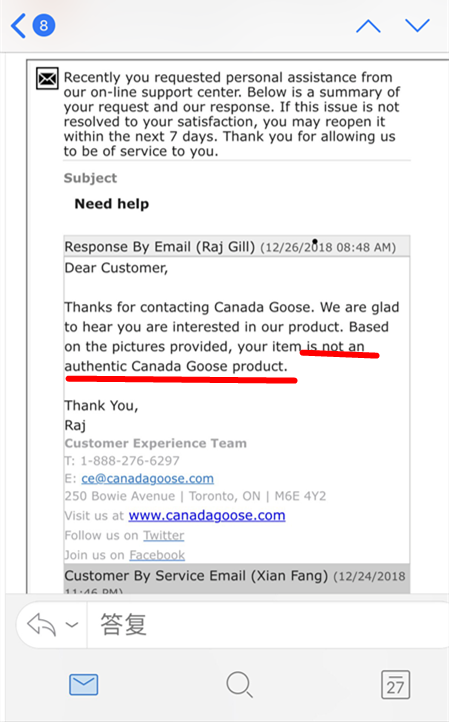Jump to next message with down arrow
This screenshot has height=722, width=449.
click(x=417, y=25)
